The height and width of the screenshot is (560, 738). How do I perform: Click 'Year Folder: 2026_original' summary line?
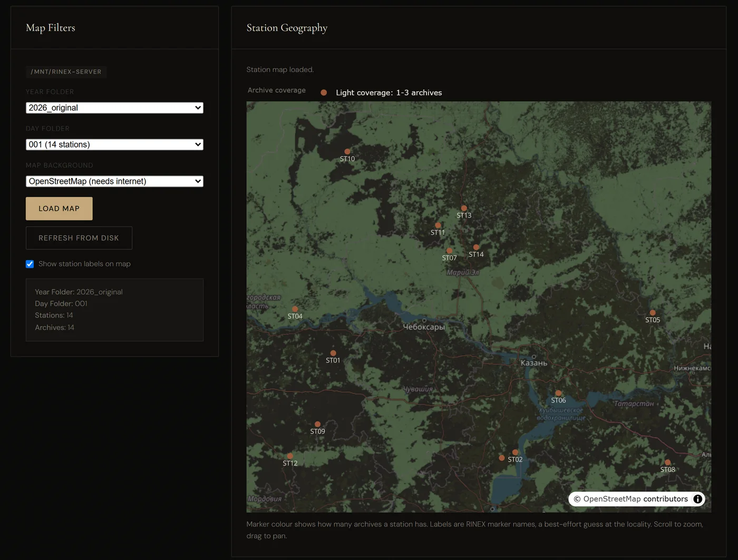click(79, 292)
